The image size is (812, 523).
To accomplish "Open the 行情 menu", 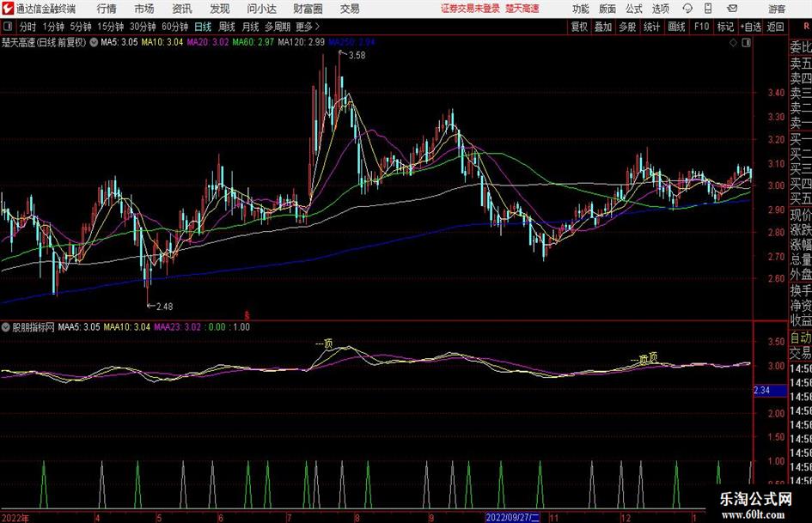I will coord(107,9).
